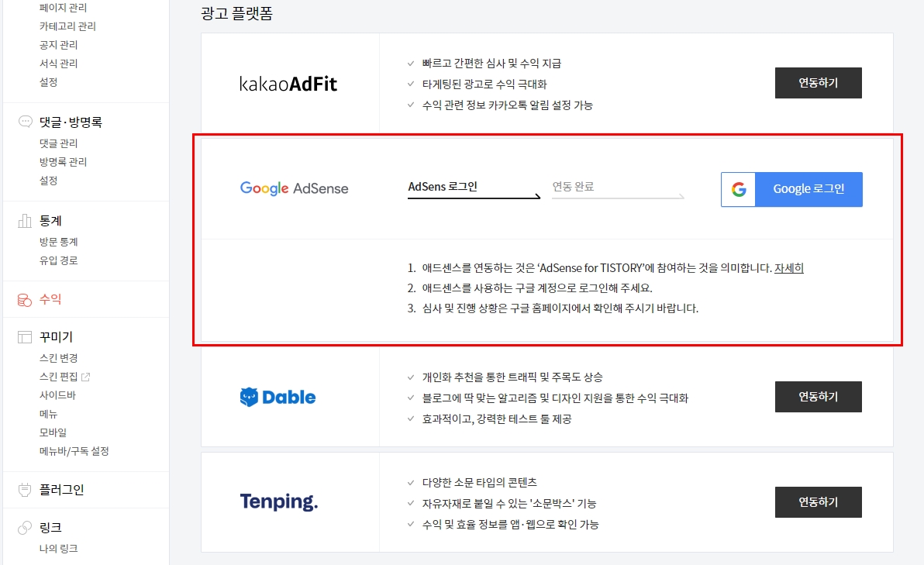
Task: Open 페이지 관리 in the sidebar
Action: (63, 8)
